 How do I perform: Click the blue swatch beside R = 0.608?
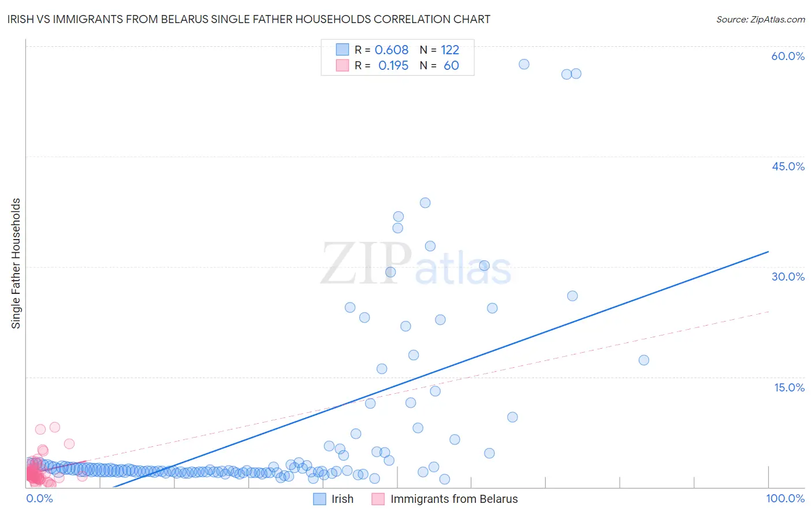click(x=342, y=50)
